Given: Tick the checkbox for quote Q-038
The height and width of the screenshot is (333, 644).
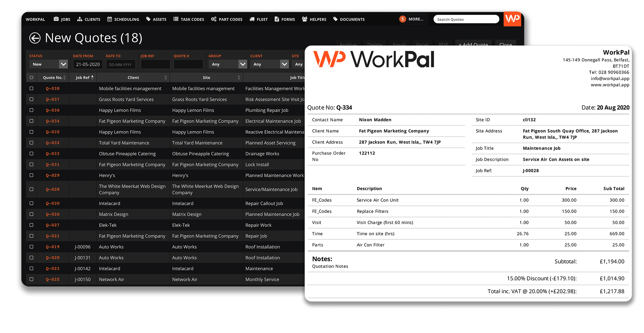Looking at the screenshot, I should [x=32, y=89].
